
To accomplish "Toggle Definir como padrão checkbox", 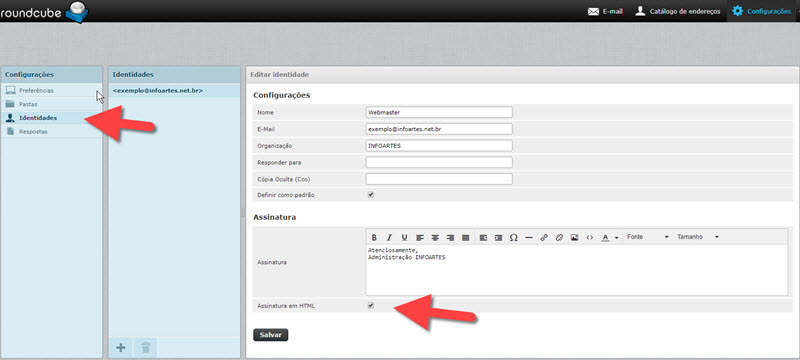I will [371, 195].
